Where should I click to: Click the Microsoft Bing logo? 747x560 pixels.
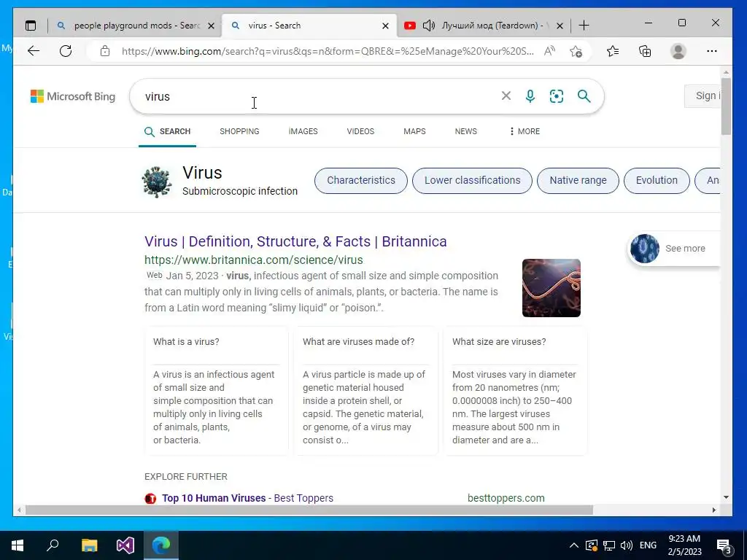tap(73, 96)
